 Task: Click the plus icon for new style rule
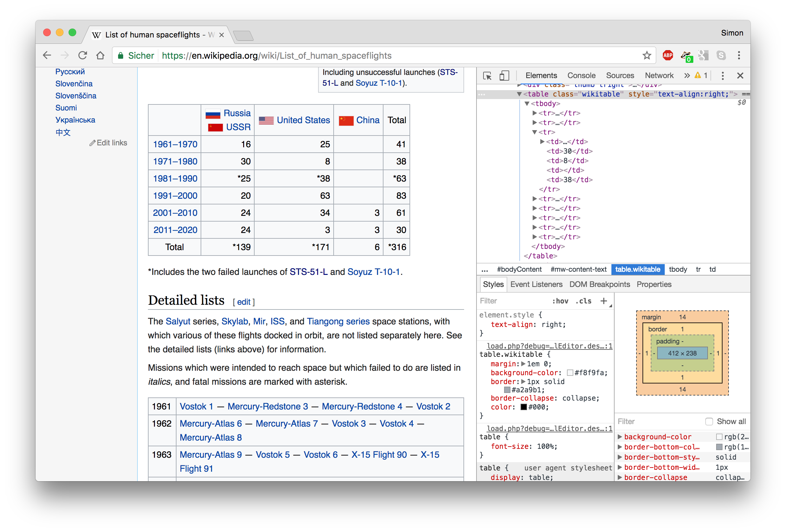click(603, 301)
